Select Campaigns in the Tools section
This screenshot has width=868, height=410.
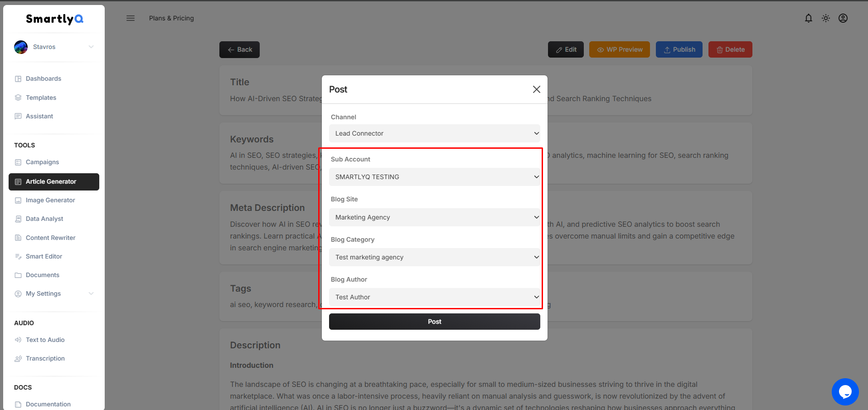(x=42, y=162)
